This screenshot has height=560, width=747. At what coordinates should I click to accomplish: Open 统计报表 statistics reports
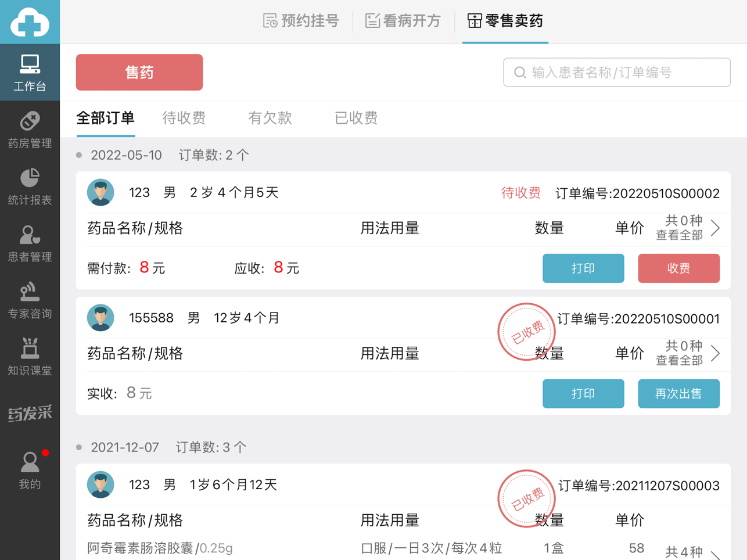point(30,186)
